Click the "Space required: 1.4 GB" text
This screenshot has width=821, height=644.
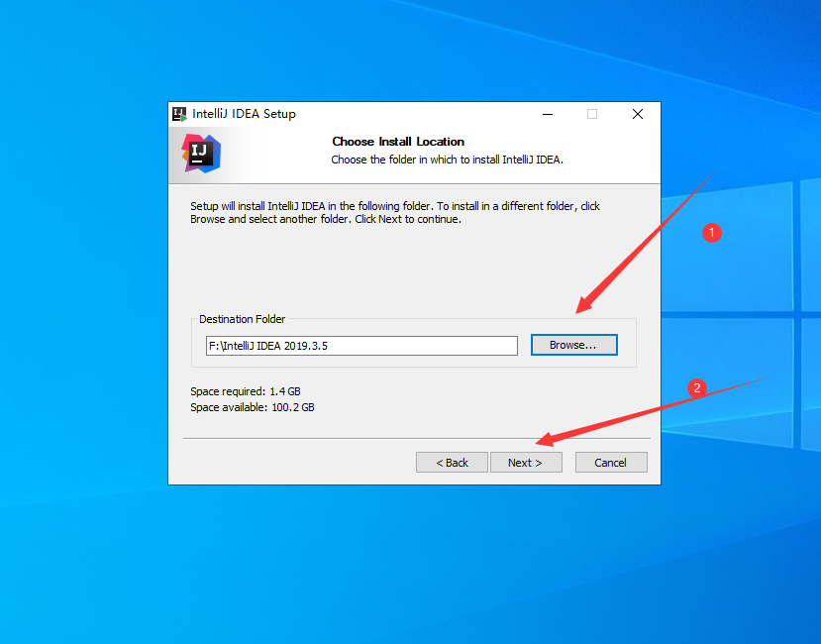(244, 391)
